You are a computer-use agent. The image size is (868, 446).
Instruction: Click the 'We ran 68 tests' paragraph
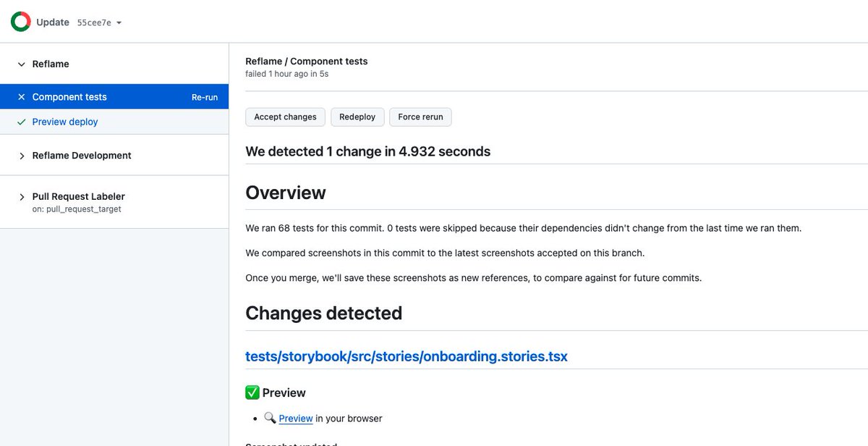tap(524, 228)
